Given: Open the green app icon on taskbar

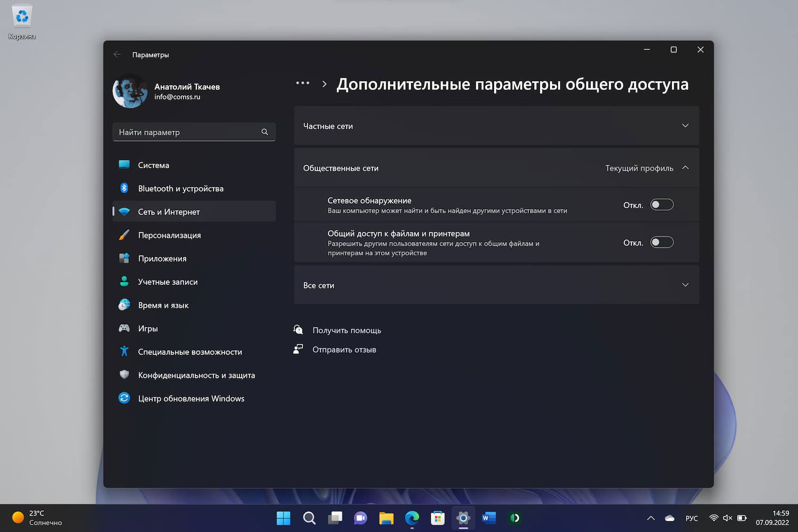Looking at the screenshot, I should click(514, 518).
